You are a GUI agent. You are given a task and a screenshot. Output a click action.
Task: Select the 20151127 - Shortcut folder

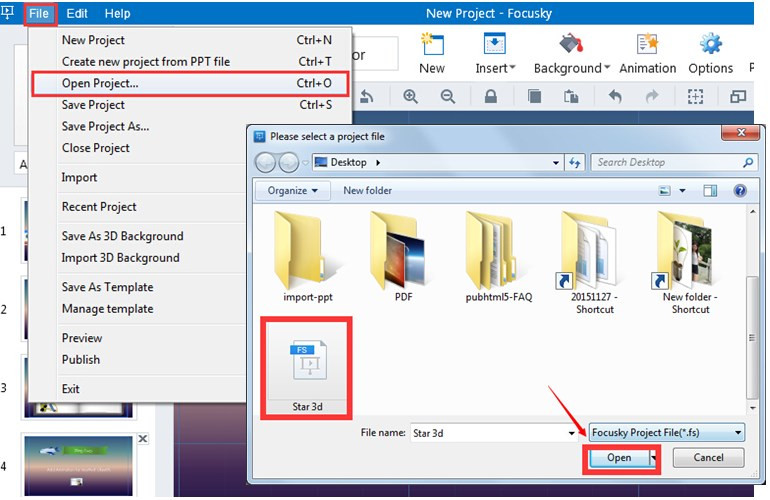(594, 263)
